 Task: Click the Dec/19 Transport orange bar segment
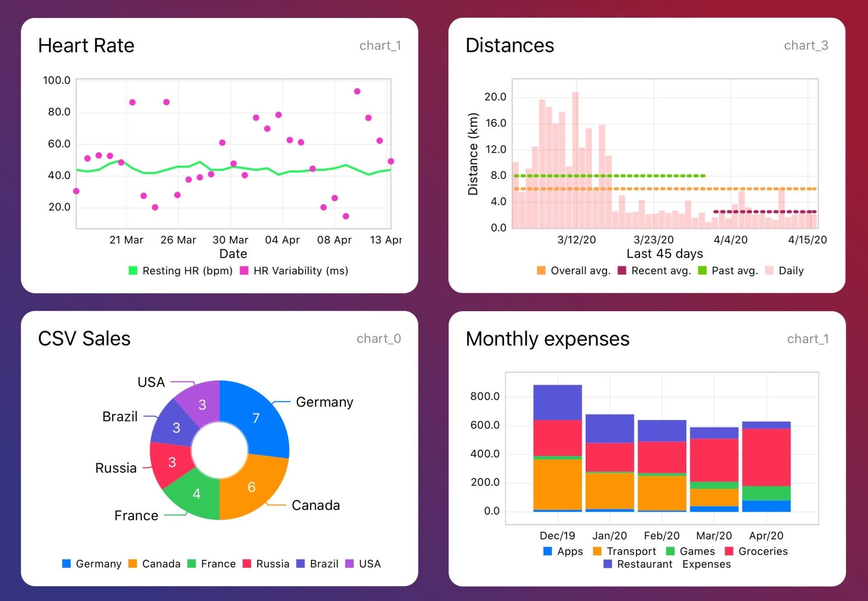coord(557,485)
